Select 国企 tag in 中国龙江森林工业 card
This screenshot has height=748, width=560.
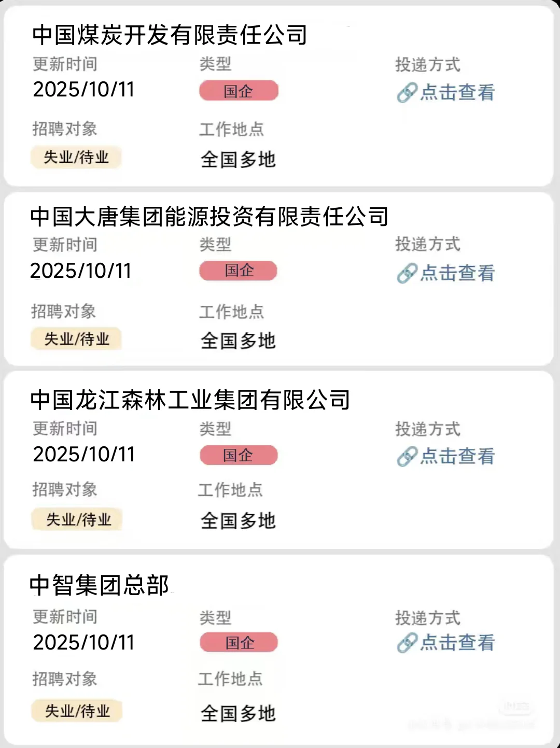(x=239, y=455)
